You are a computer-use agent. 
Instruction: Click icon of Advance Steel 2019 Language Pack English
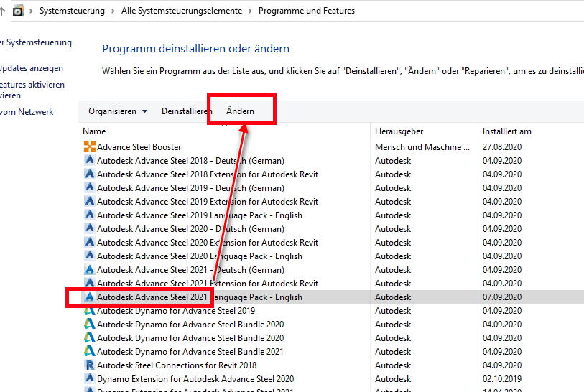coord(89,215)
